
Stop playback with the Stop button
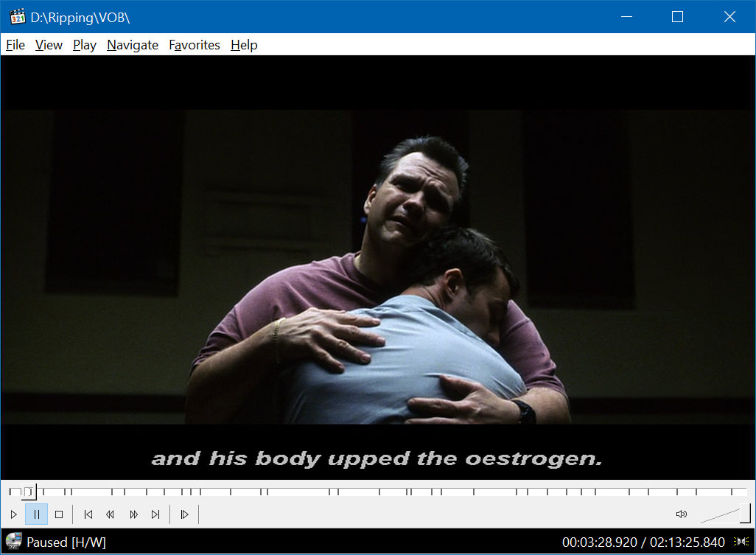click(59, 514)
